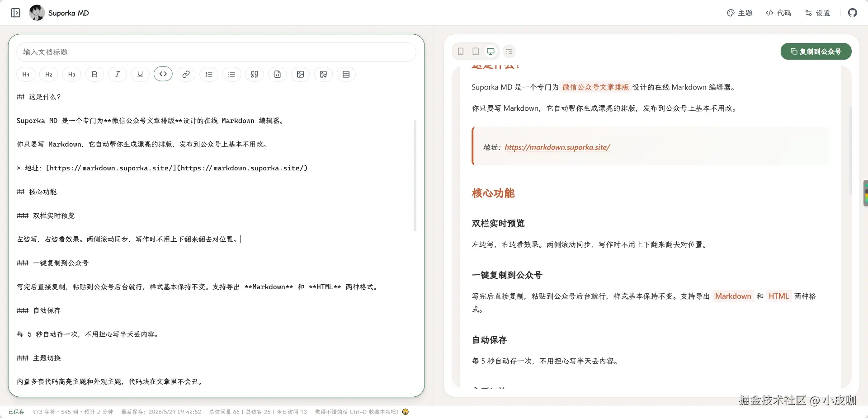
Task: Click the 最后保存 timestamp in status bar
Action: click(161, 412)
